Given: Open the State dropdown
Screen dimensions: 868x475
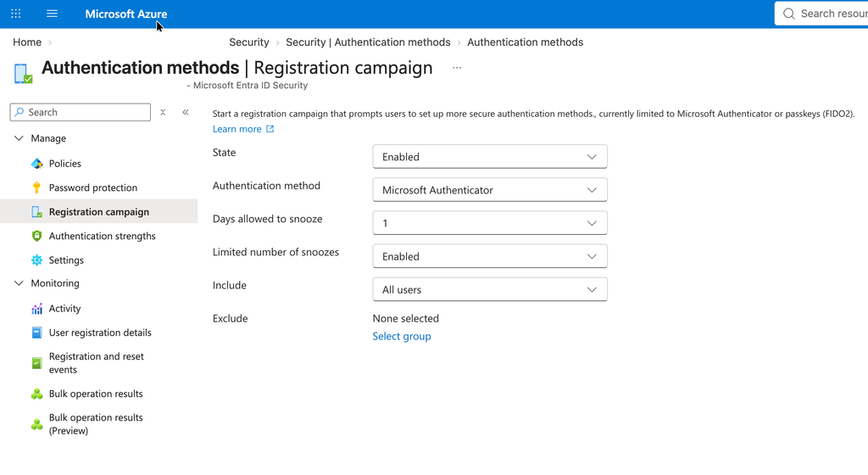Looking at the screenshot, I should [490, 157].
